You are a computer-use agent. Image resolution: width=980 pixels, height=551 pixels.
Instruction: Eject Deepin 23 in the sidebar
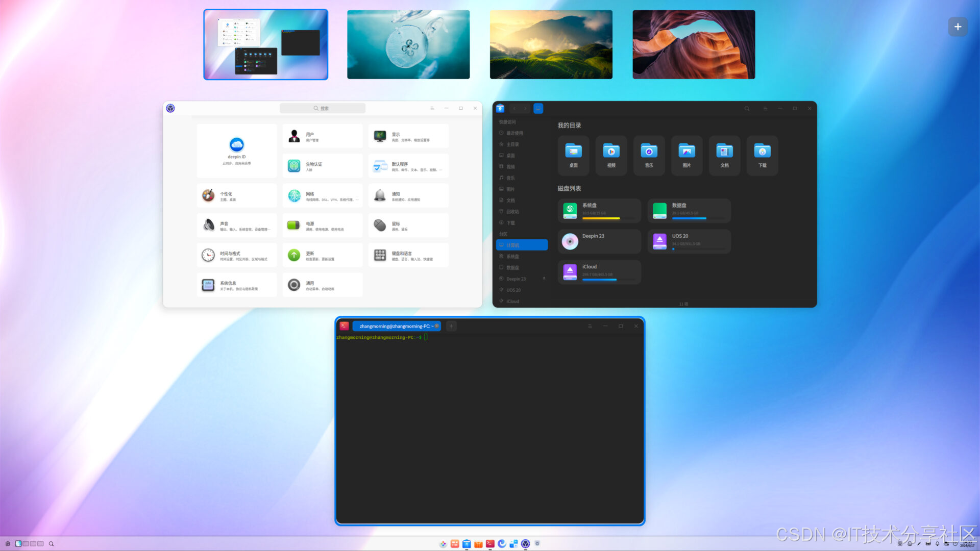[x=544, y=279]
